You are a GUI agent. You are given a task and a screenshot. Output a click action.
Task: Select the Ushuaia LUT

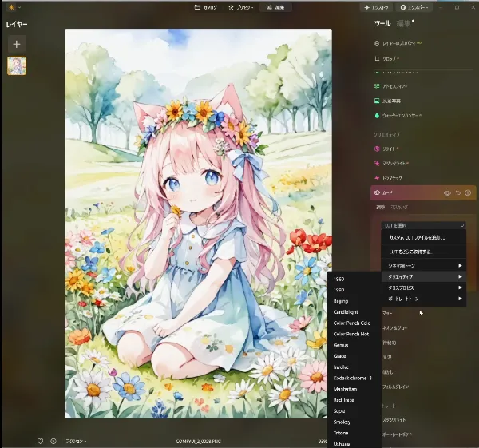(x=354, y=444)
